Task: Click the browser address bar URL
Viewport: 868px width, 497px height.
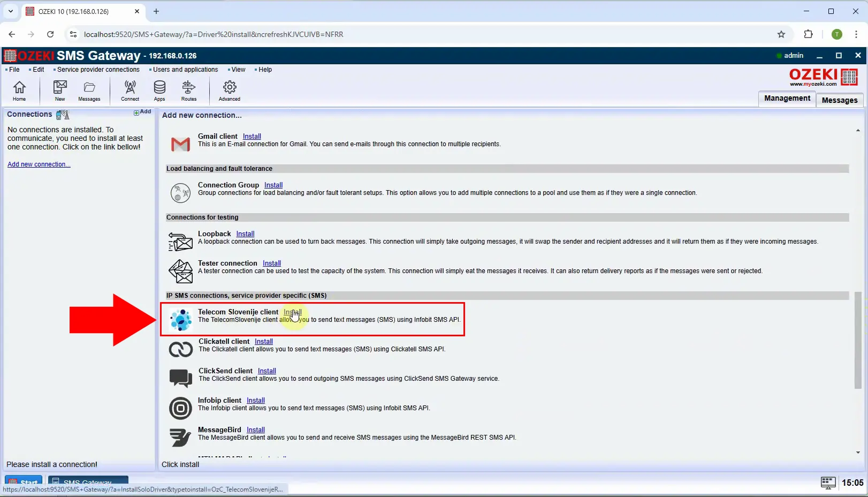Action: [x=214, y=34]
